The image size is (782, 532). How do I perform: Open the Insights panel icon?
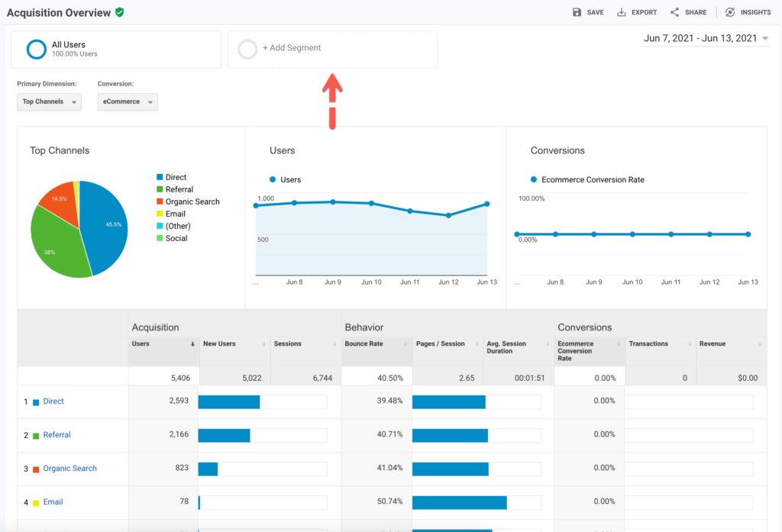[x=730, y=12]
